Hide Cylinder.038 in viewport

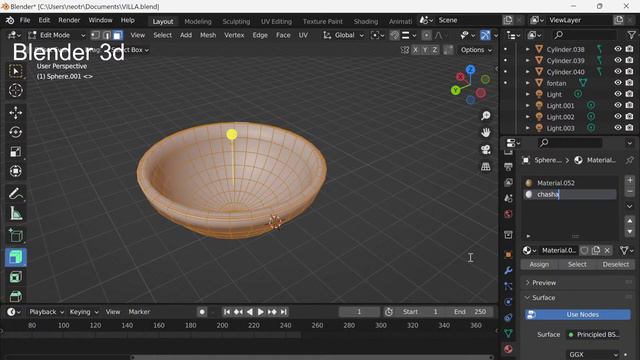coord(618,49)
